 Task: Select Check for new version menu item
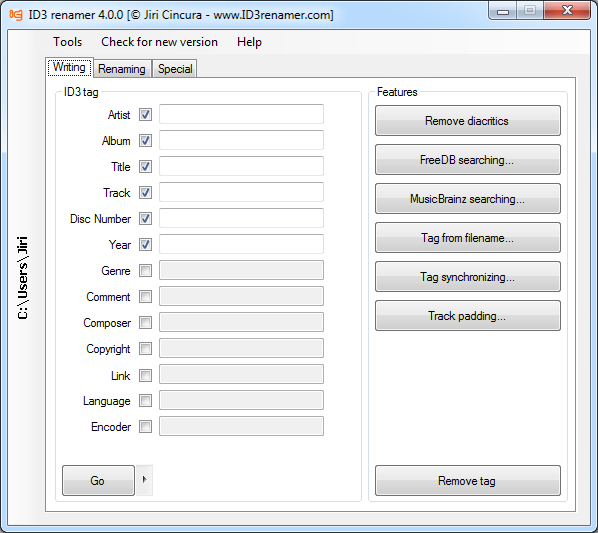[x=159, y=42]
